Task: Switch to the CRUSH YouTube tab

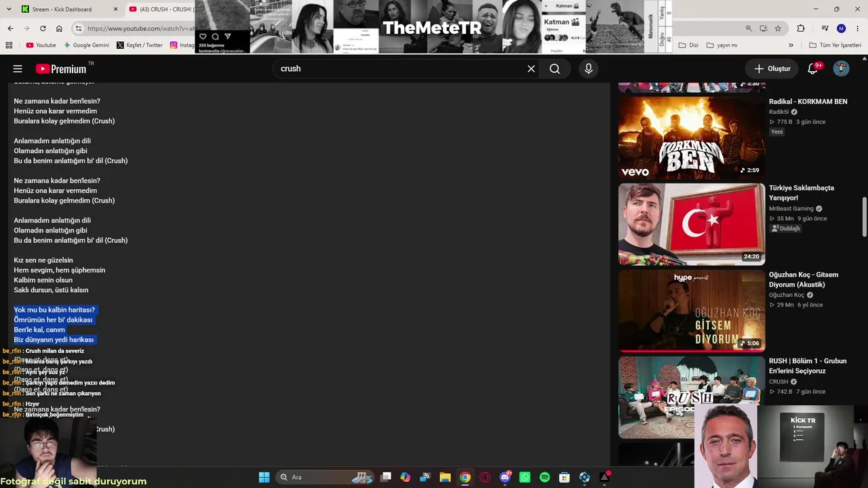Action: [x=160, y=9]
